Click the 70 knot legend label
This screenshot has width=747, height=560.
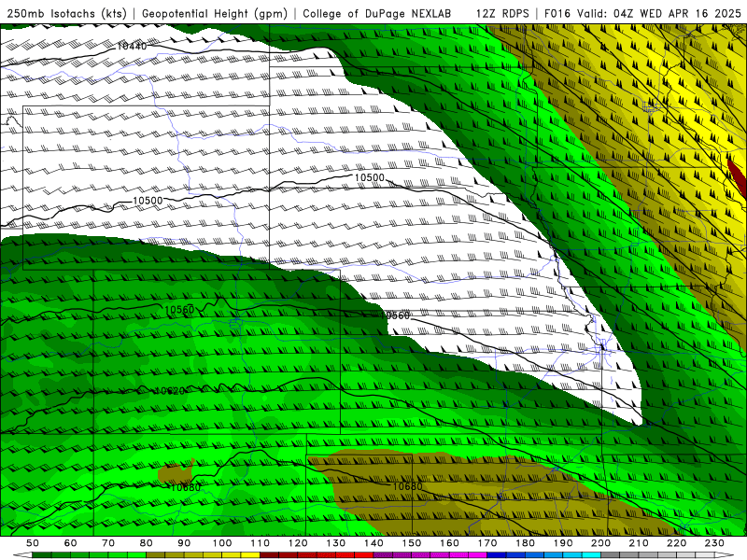(108, 543)
